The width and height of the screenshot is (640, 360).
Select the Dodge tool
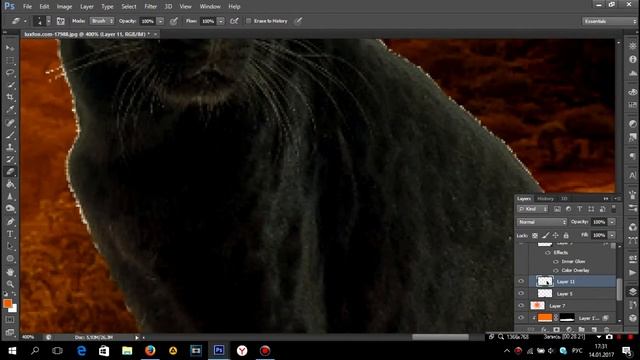[x=10, y=209]
